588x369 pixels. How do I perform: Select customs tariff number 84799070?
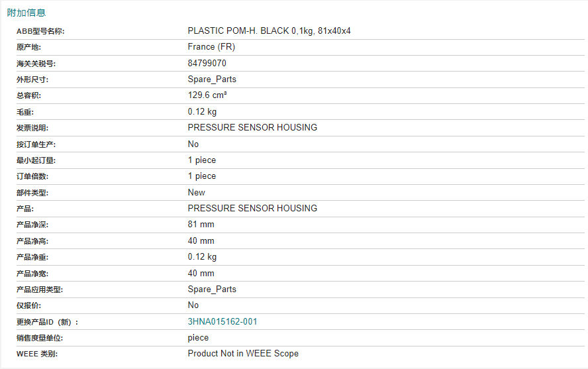click(207, 63)
